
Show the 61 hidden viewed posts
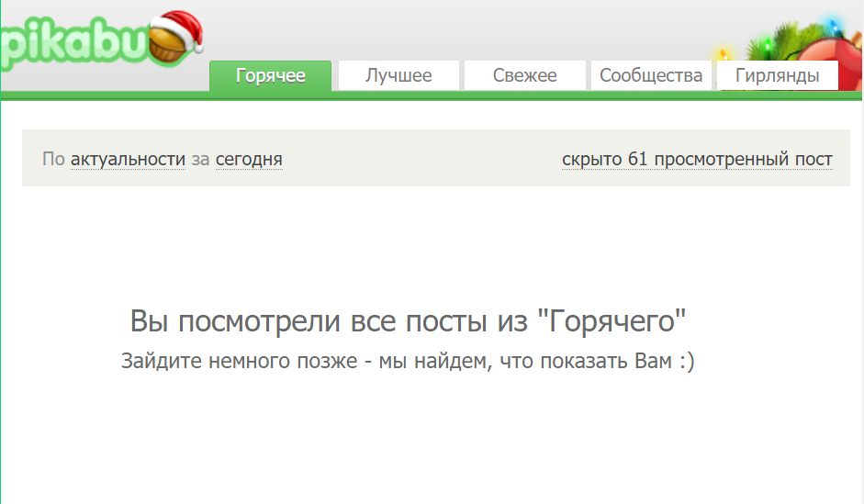(x=697, y=160)
